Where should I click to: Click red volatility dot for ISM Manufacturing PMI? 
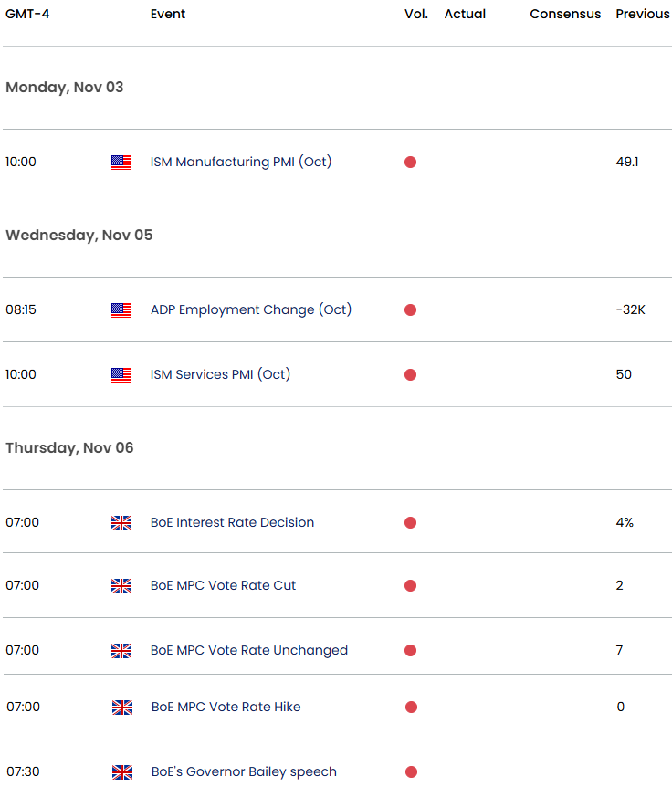(x=410, y=163)
